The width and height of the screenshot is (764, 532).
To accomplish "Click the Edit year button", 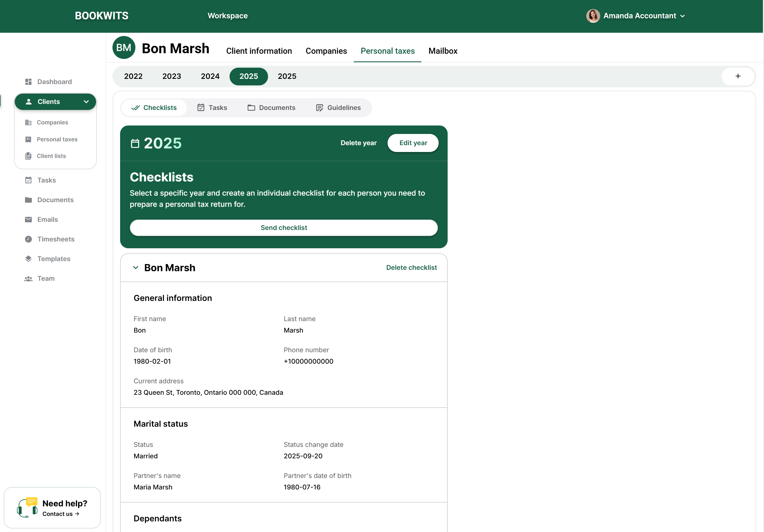I will (x=413, y=143).
